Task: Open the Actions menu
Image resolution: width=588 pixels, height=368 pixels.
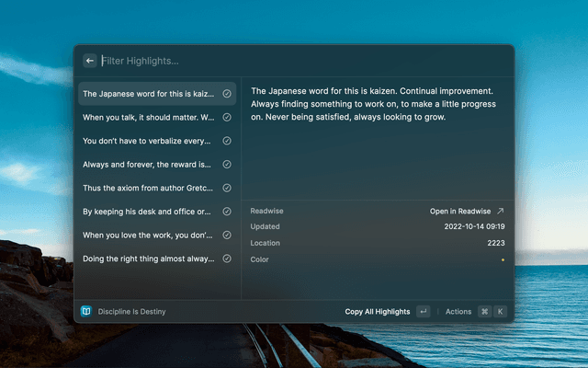Action: pos(458,312)
